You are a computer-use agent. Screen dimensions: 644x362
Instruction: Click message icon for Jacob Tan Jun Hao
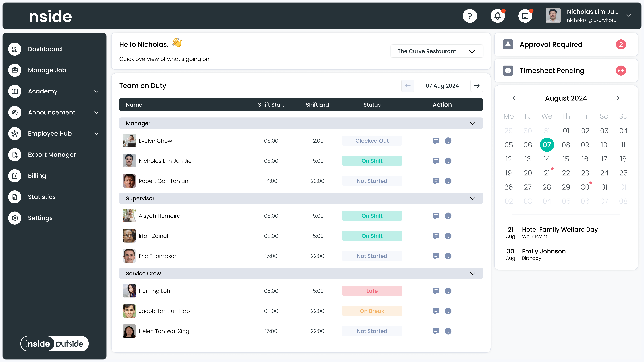pyautogui.click(x=436, y=311)
